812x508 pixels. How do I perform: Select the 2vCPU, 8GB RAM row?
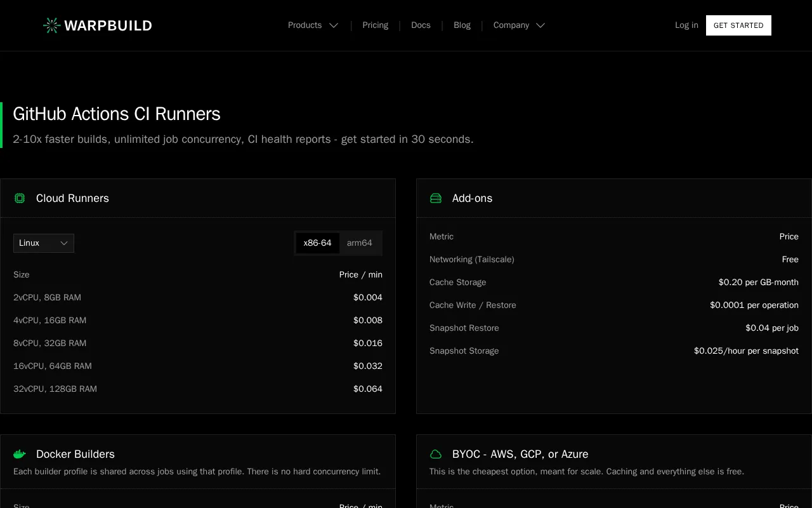198,298
